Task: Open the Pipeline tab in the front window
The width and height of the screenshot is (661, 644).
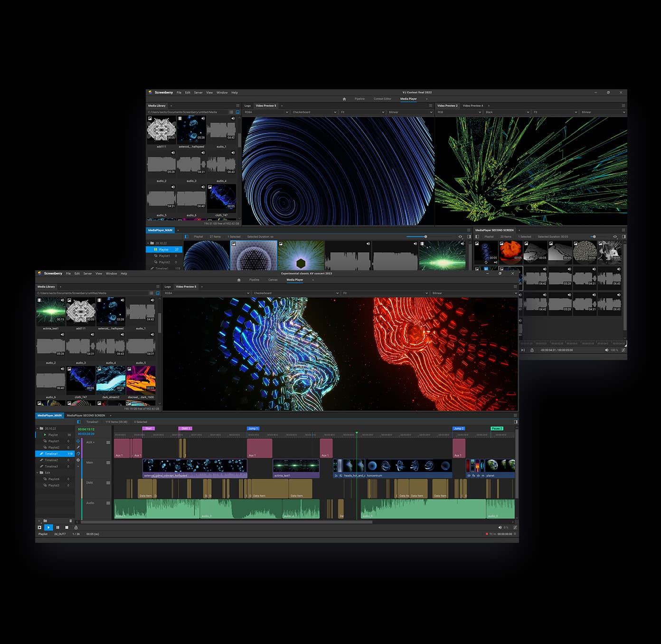Action: pos(255,280)
